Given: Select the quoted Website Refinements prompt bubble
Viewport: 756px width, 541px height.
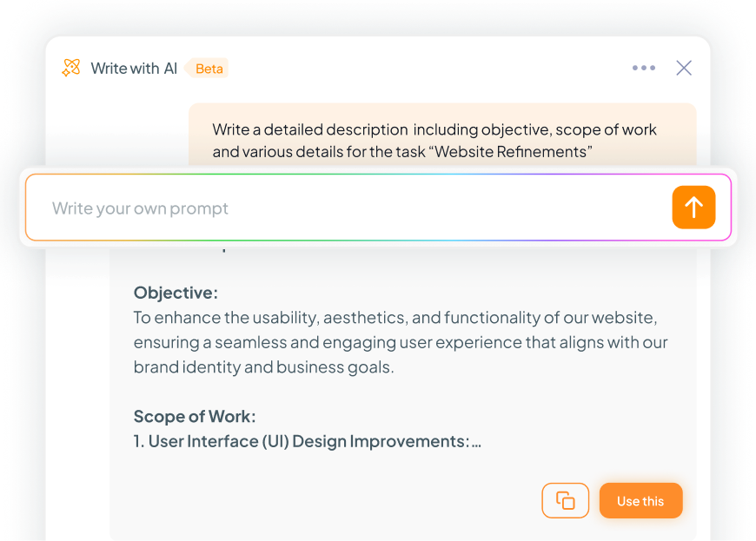Looking at the screenshot, I should (442, 139).
